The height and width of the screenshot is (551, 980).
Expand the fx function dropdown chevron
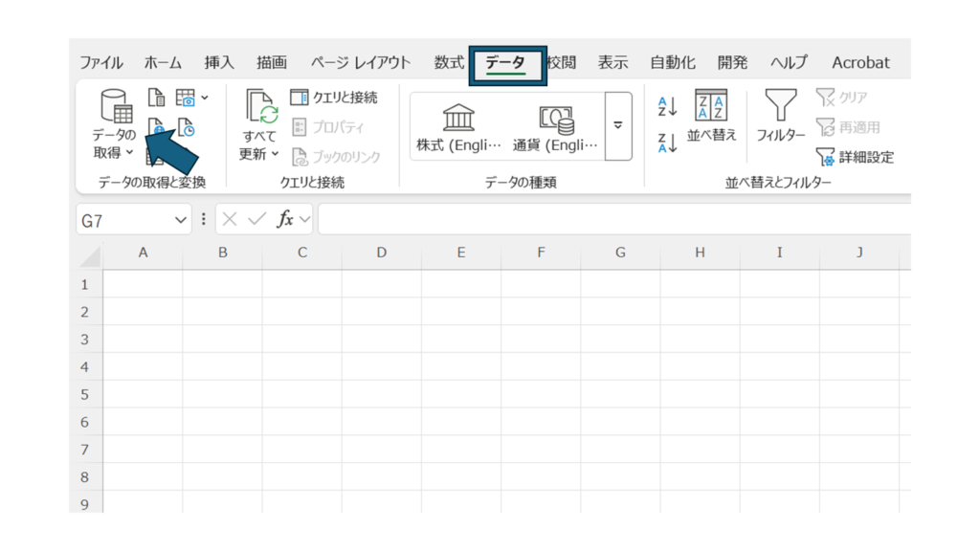pyautogui.click(x=304, y=220)
